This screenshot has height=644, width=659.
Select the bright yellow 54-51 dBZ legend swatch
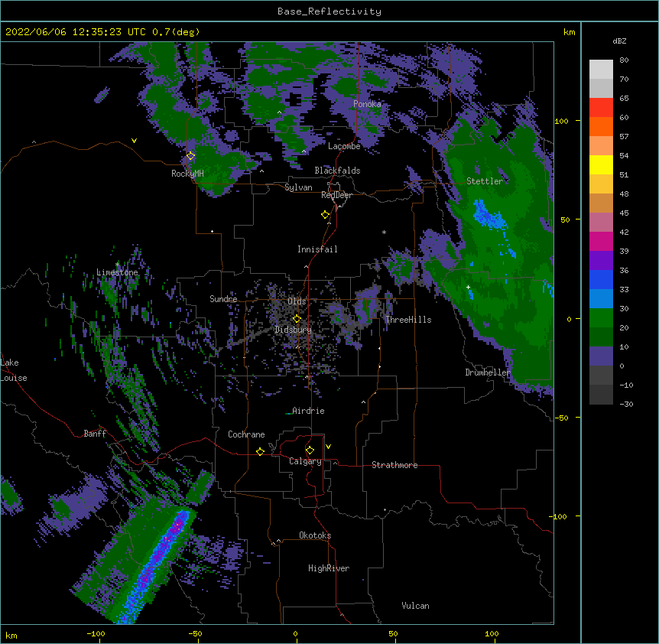pyautogui.click(x=601, y=165)
